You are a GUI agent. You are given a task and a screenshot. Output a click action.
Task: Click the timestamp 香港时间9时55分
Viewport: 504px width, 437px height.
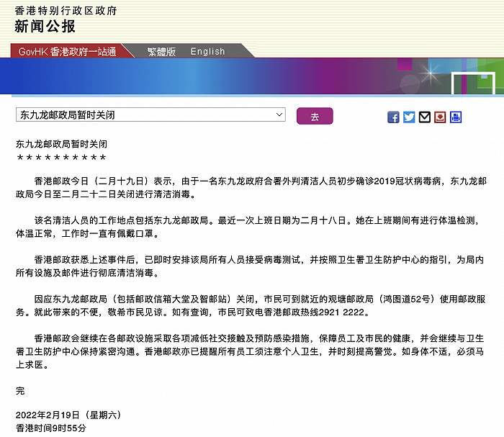tap(51, 428)
